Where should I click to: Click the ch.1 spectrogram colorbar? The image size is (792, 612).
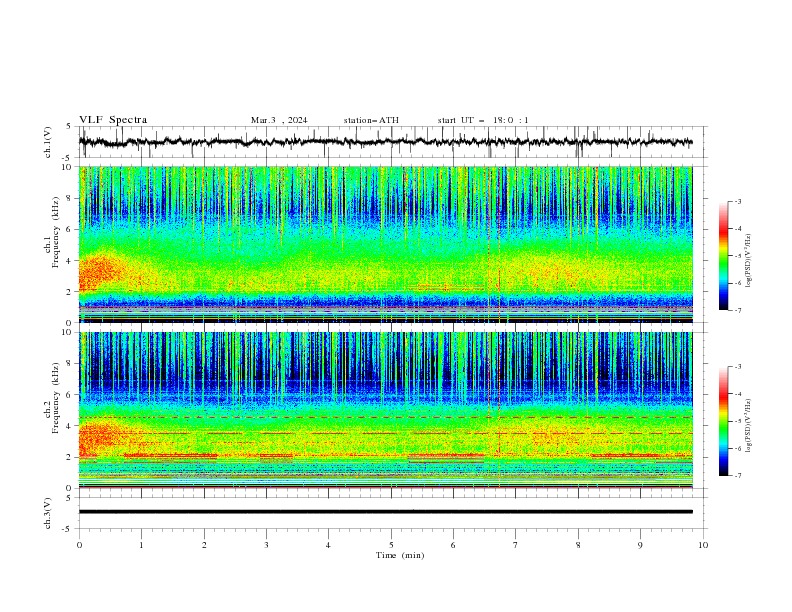point(723,256)
